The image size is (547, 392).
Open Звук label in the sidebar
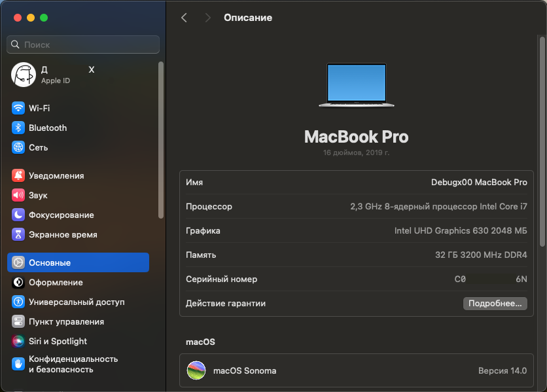pyautogui.click(x=38, y=196)
